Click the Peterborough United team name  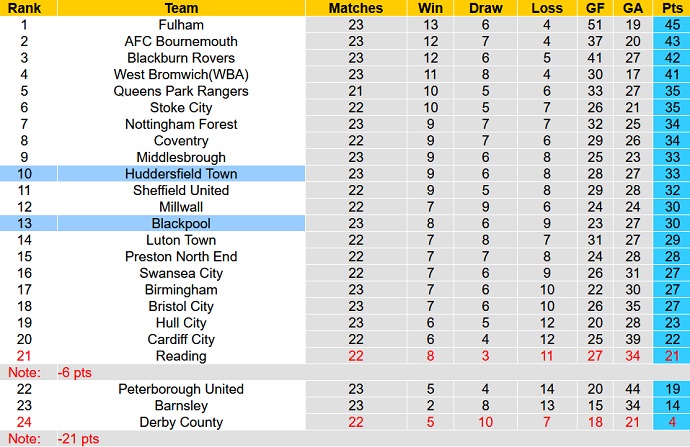click(181, 389)
